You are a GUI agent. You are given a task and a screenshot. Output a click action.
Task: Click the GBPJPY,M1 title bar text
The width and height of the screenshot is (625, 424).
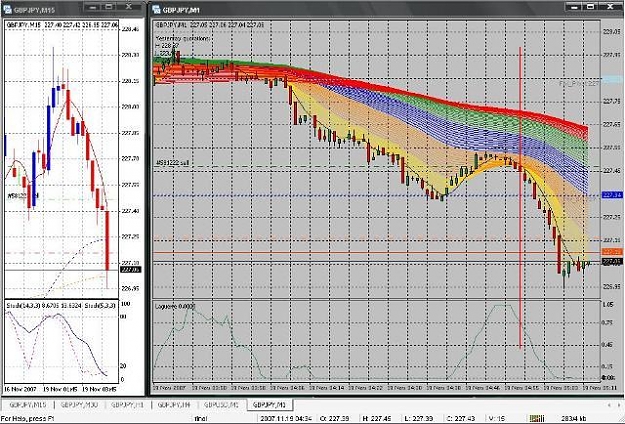pos(181,10)
